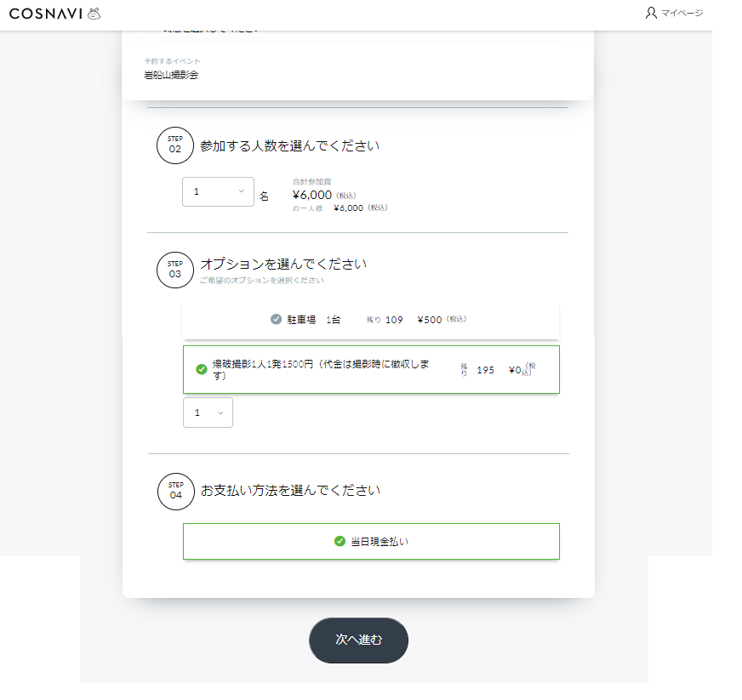Click the STEP 02 circle badge
Viewport: 742px width, 700px height.
pyautogui.click(x=175, y=145)
